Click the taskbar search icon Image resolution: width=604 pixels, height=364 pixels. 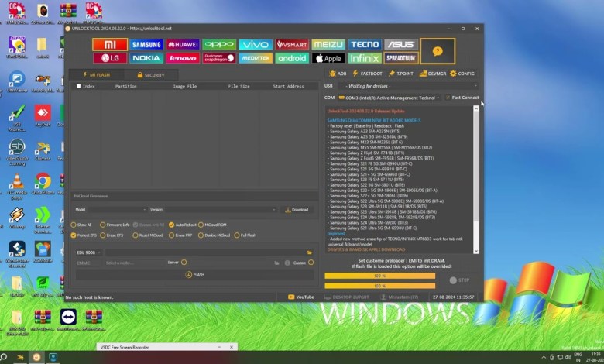3,358
